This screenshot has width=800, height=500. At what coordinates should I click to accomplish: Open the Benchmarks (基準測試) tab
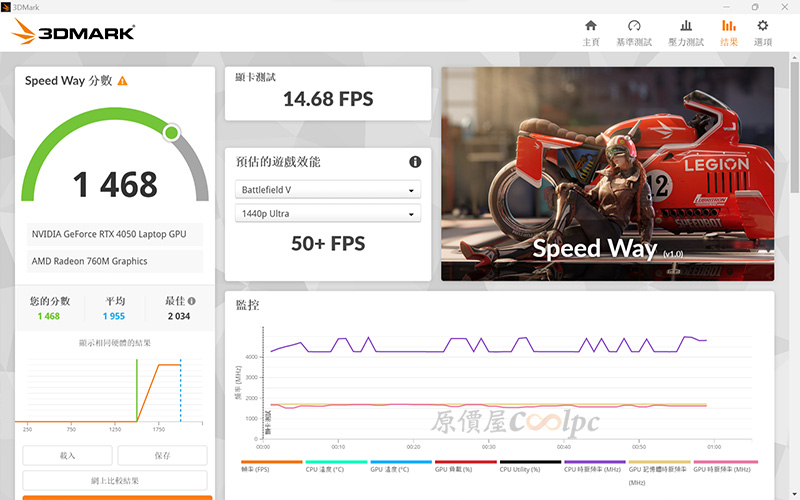coord(634,33)
